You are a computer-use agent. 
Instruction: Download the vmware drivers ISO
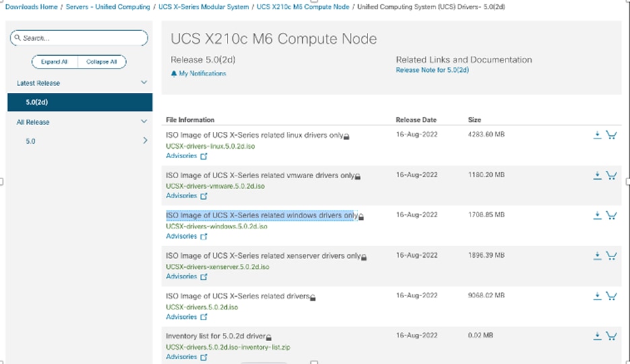[597, 175]
